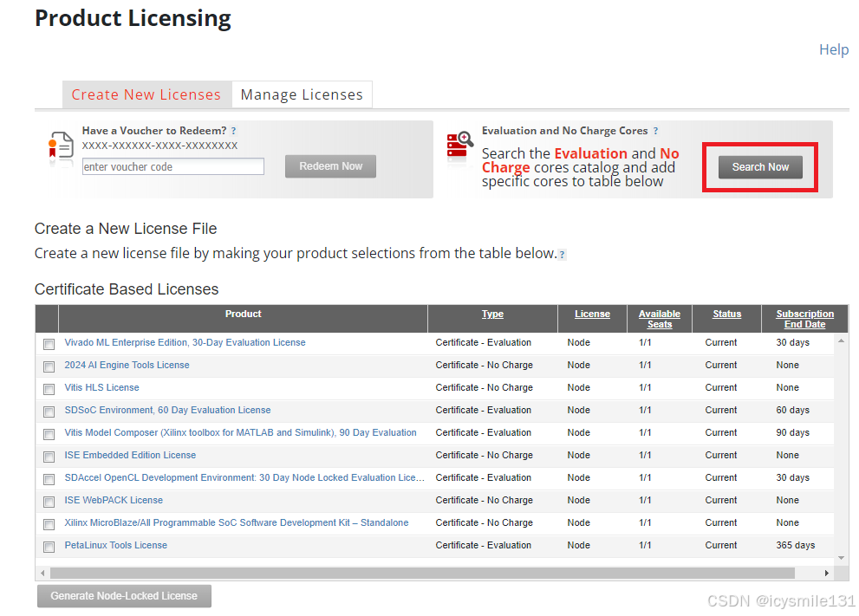The image size is (859, 616).
Task: Open Vivado ML Enterprise Edition evaluation license link
Action: (x=185, y=342)
